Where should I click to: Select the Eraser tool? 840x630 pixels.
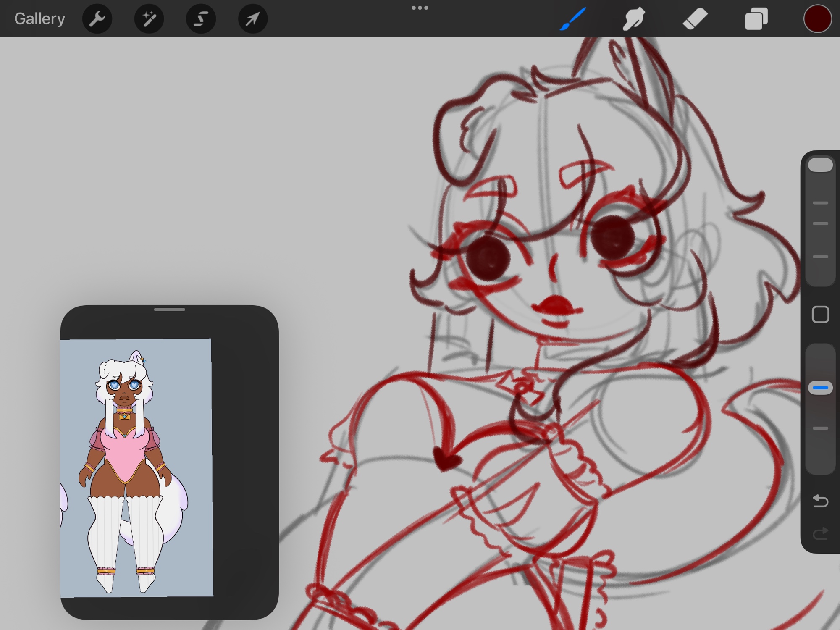pyautogui.click(x=695, y=19)
